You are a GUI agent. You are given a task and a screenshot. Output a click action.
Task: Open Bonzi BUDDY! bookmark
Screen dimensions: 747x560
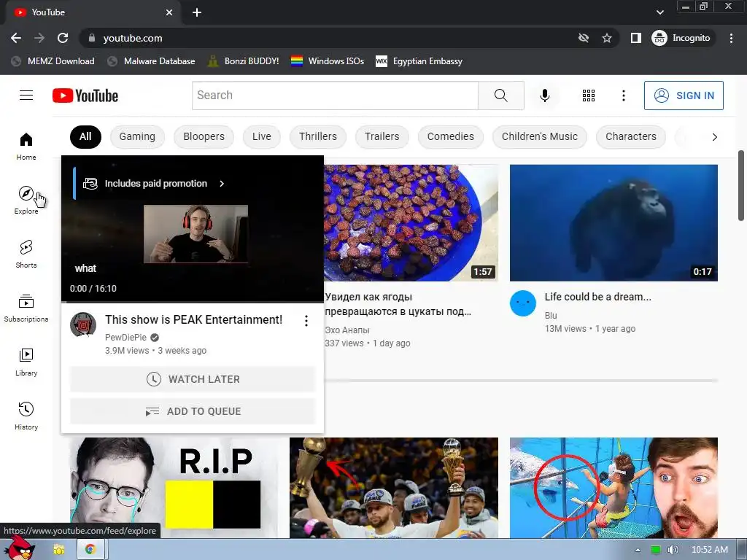coord(244,61)
